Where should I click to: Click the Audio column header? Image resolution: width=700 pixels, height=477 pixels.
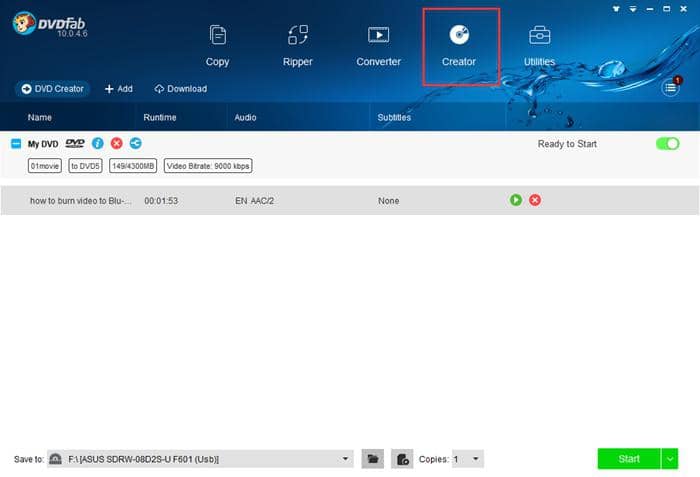[246, 117]
